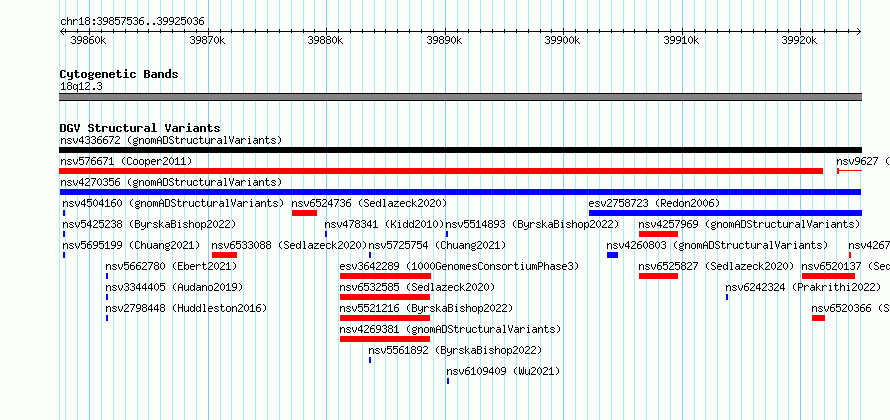Screen dimensions: 890x420
Task: Click the nsv4257969 red variant bar
Action: click(x=658, y=234)
